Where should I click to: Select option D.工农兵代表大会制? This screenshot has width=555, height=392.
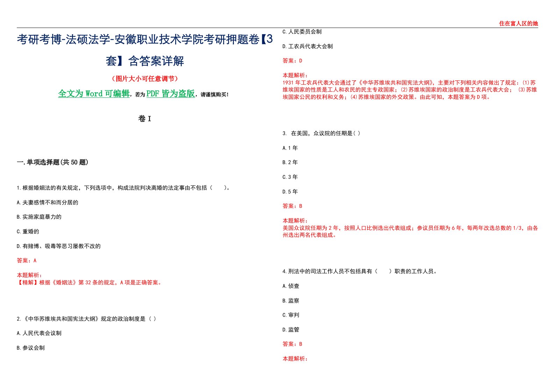[x=308, y=46]
